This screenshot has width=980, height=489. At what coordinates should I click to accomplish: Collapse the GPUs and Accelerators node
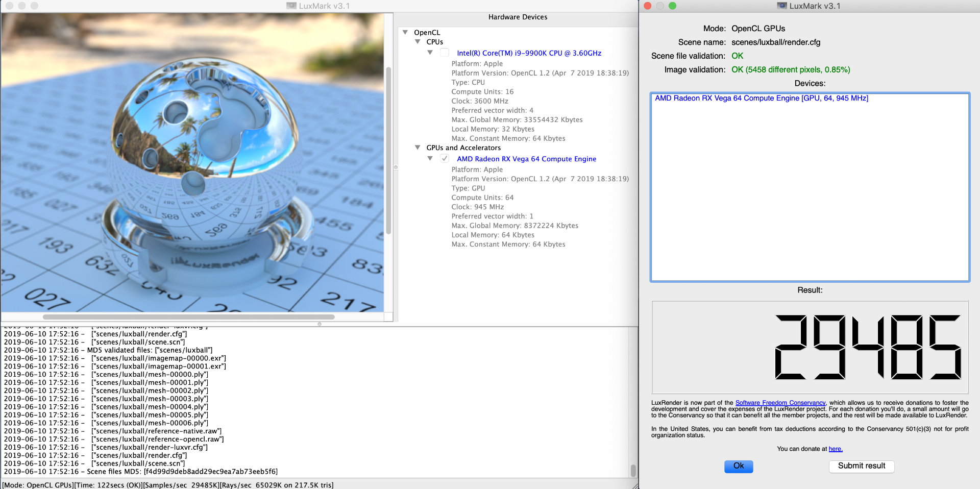418,148
